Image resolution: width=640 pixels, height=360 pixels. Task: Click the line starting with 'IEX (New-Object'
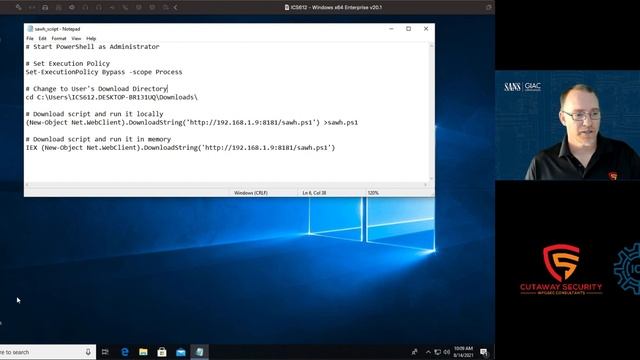click(180, 148)
